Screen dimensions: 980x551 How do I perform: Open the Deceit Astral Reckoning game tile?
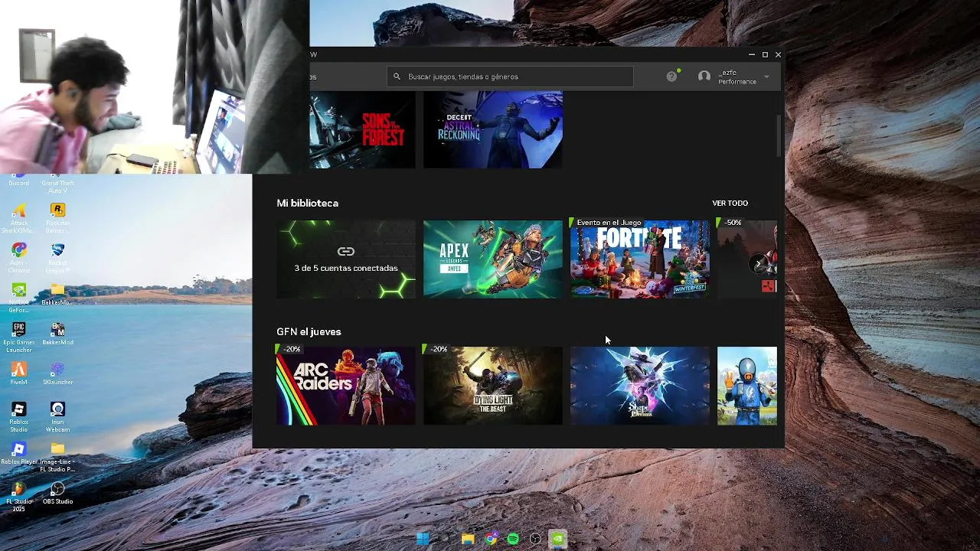pyautogui.click(x=493, y=130)
